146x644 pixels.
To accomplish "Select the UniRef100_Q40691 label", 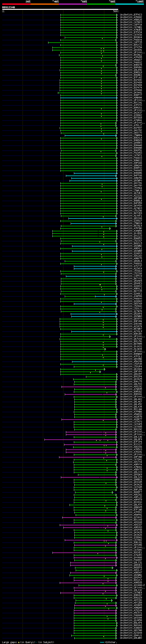I will click(131, 50).
